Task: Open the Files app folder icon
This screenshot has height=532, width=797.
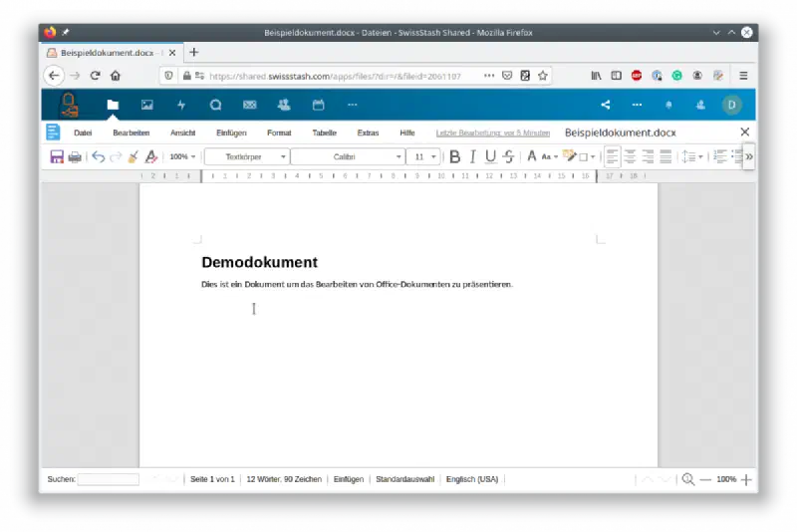Action: tap(113, 105)
